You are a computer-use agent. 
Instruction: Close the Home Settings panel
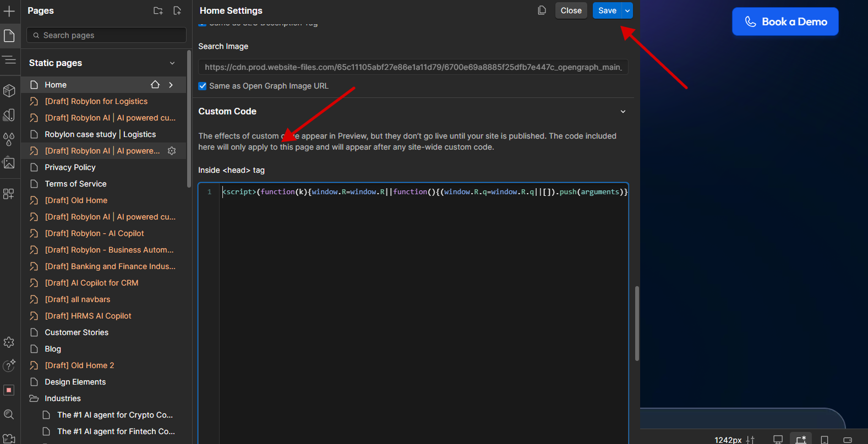pos(571,10)
